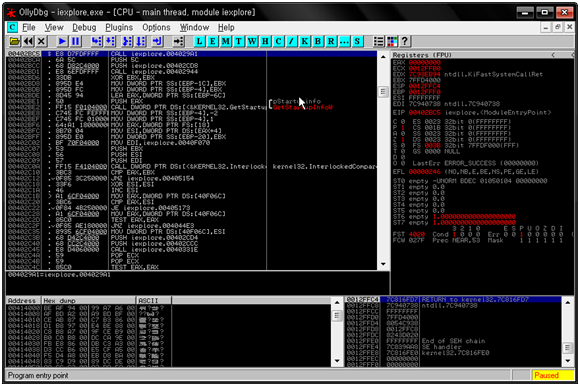This screenshot has height=386, width=580.
Task: Click the LastErr ERROR_SUCCESS line
Action: 475,163
